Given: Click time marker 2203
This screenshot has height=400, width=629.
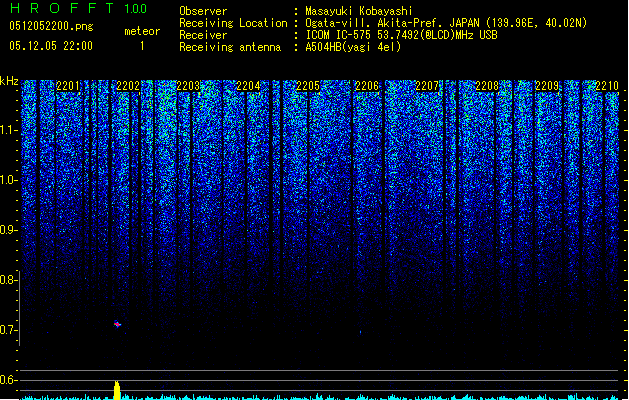Looking at the screenshot, I should click(x=188, y=86).
